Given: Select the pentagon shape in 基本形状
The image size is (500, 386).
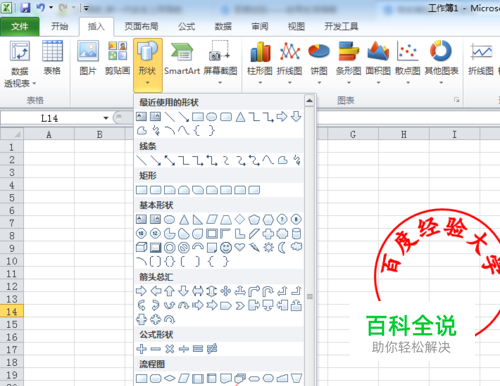Looking at the screenshot, I should pyautogui.click(x=254, y=219).
